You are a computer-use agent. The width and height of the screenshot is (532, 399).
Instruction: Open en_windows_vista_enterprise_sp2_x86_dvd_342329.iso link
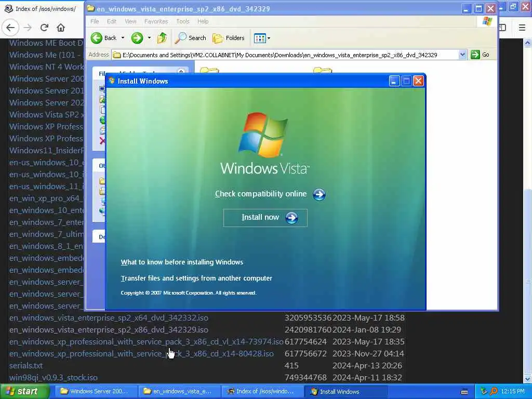pyautogui.click(x=109, y=330)
